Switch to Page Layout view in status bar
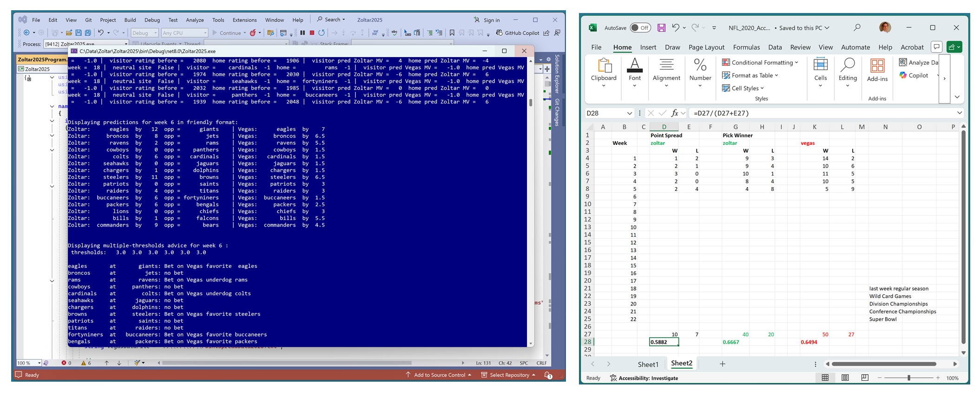The width and height of the screenshot is (980, 397). tap(845, 378)
